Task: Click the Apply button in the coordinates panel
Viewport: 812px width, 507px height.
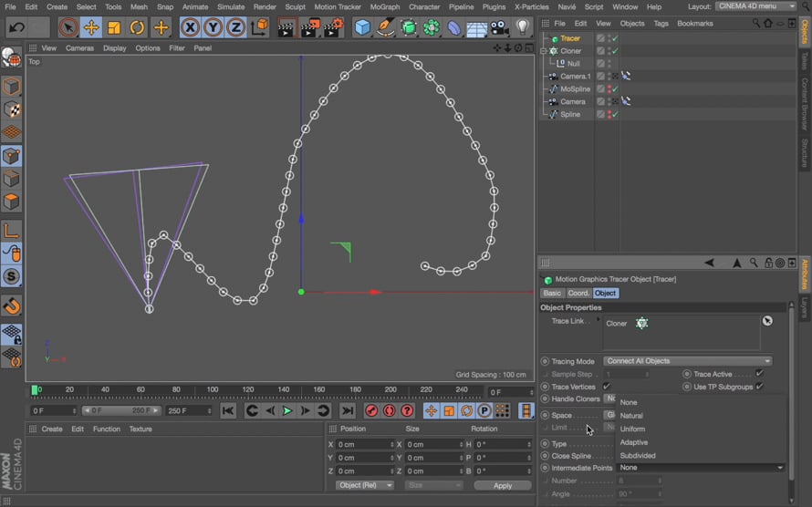Action: tap(502, 485)
